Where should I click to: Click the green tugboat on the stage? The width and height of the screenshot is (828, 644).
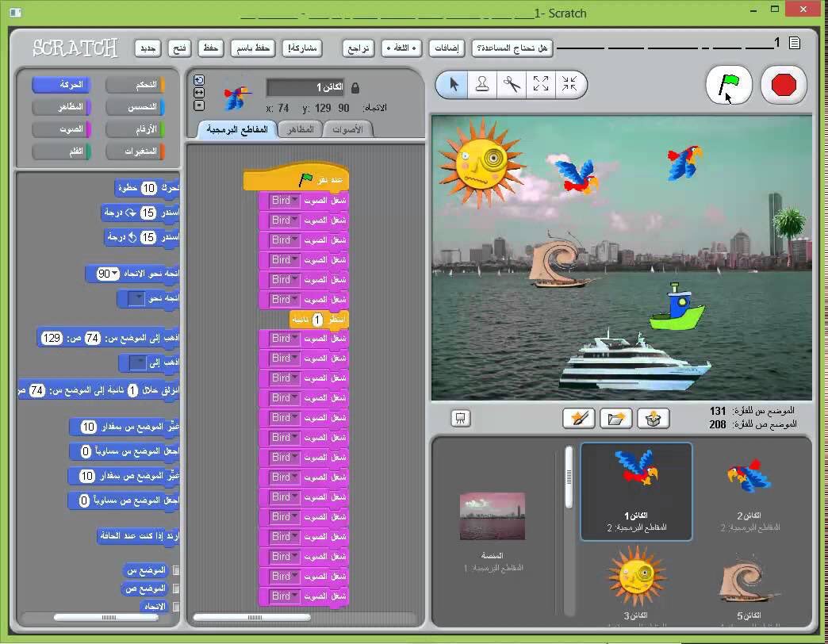point(677,307)
